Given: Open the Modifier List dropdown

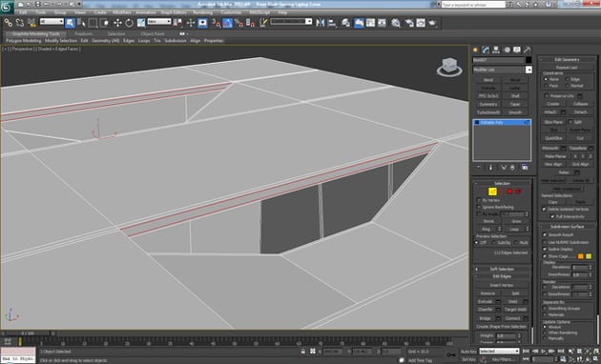Looking at the screenshot, I should pyautogui.click(x=502, y=71).
